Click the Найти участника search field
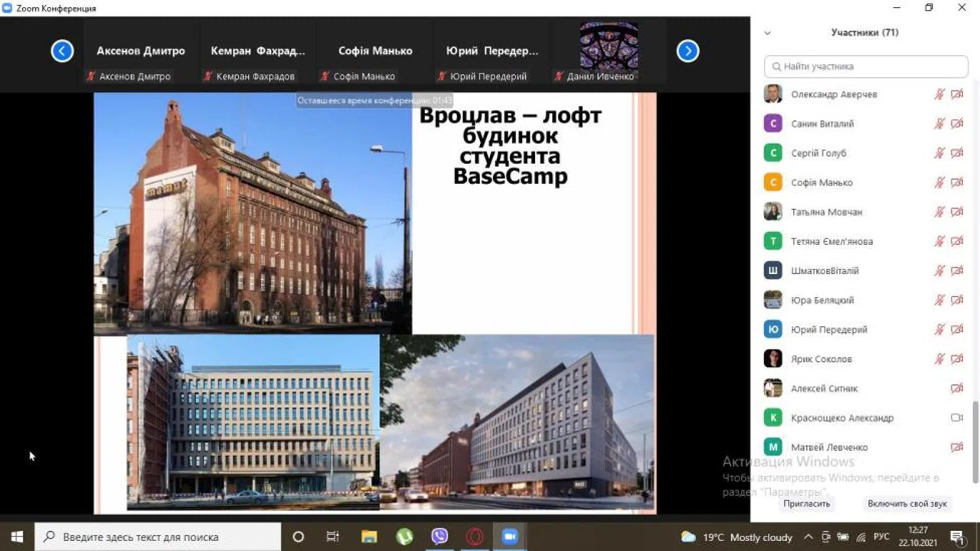The width and height of the screenshot is (980, 551). point(866,67)
